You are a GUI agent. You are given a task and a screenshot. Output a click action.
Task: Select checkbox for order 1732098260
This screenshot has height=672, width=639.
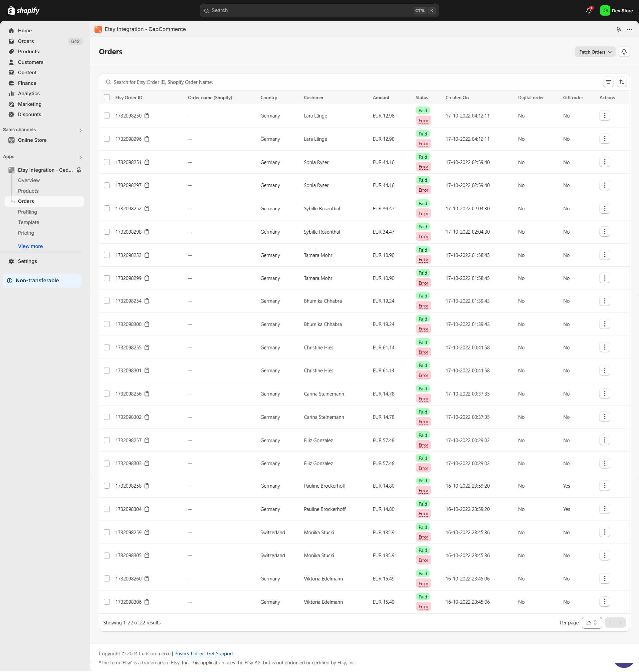[x=107, y=579]
